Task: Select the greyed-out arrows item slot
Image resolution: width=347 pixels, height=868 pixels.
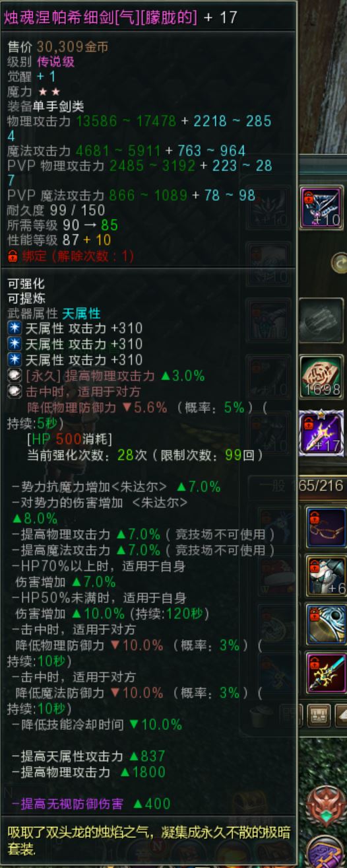Action: coord(321,320)
